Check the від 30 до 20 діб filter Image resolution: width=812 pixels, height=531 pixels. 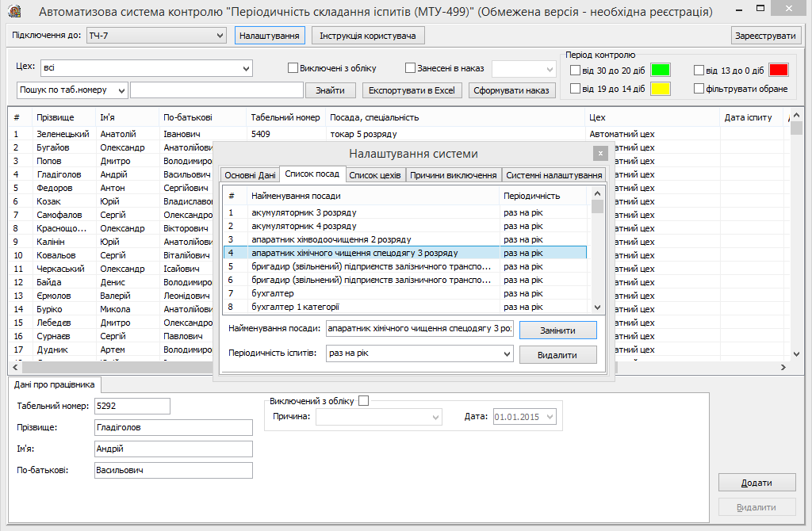[x=576, y=71]
